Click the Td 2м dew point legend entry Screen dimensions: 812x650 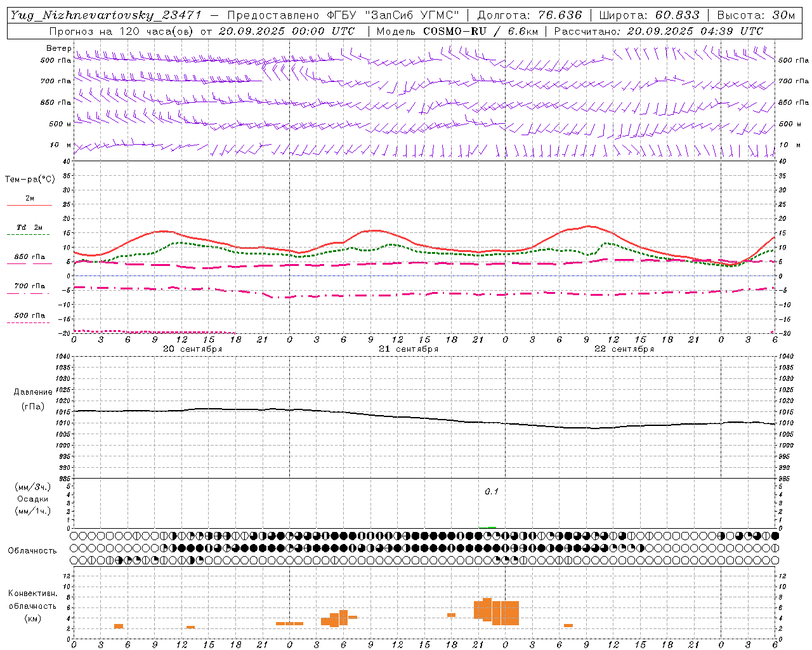pyautogui.click(x=29, y=228)
